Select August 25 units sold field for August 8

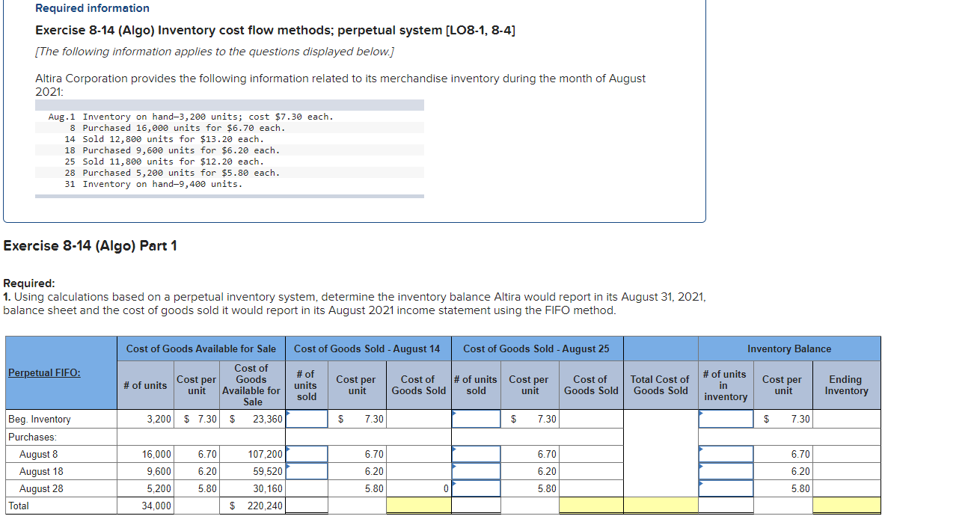click(x=476, y=454)
